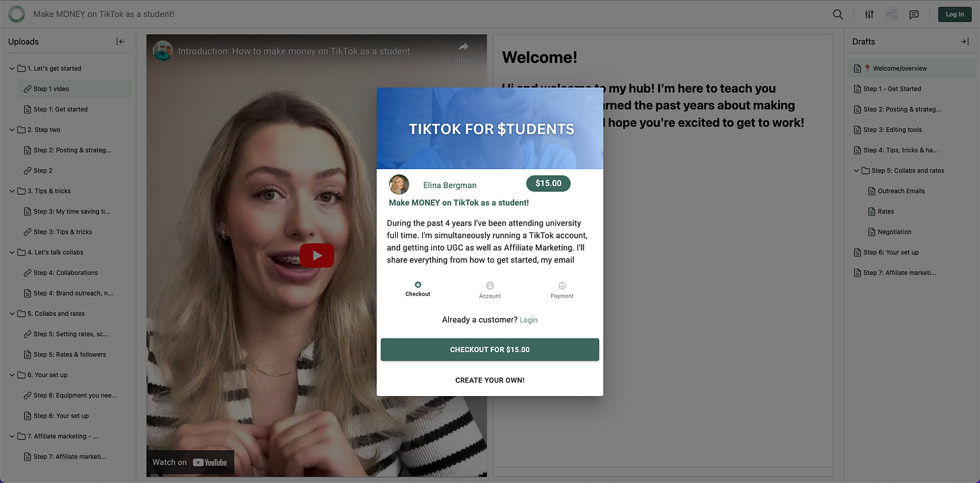The height and width of the screenshot is (483, 980).
Task: Click the Checkout step icon
Action: tap(418, 285)
